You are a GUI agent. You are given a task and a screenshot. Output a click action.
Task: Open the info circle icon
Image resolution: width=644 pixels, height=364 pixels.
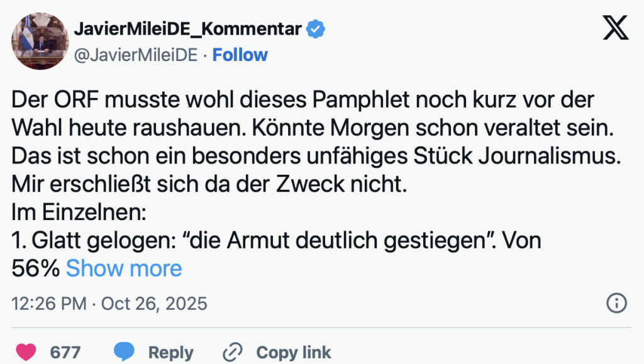[616, 303]
